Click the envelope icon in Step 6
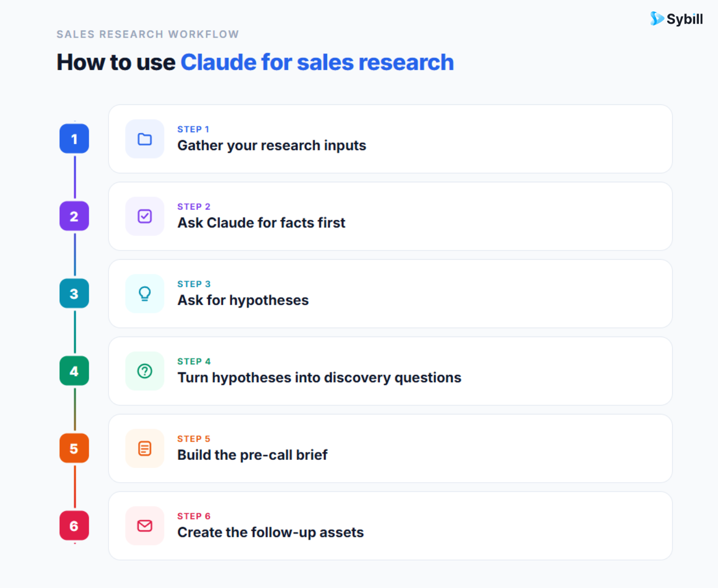 tap(145, 526)
